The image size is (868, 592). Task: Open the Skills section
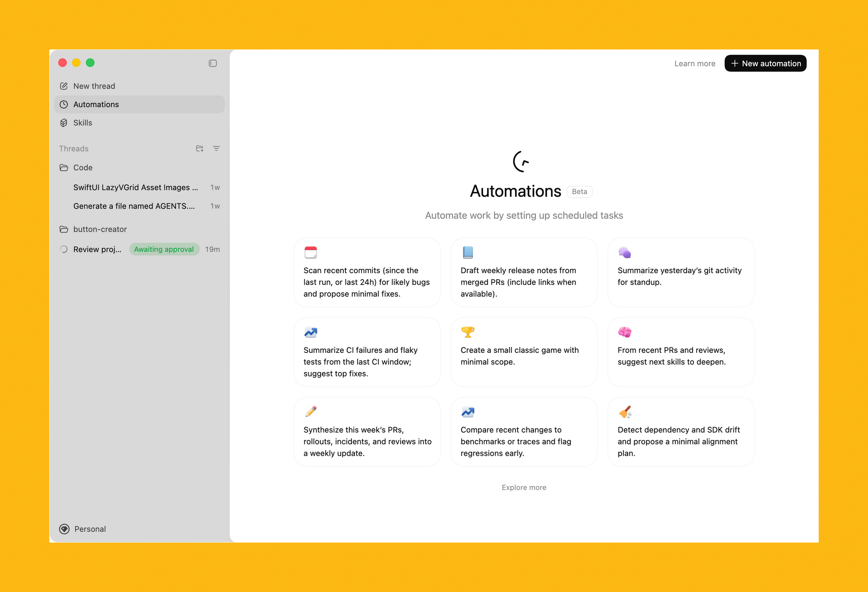tap(83, 123)
